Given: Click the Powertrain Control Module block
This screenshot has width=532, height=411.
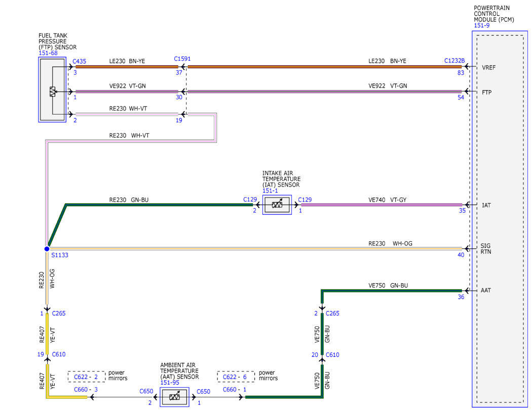Looking at the screenshot, I should click(500, 219).
